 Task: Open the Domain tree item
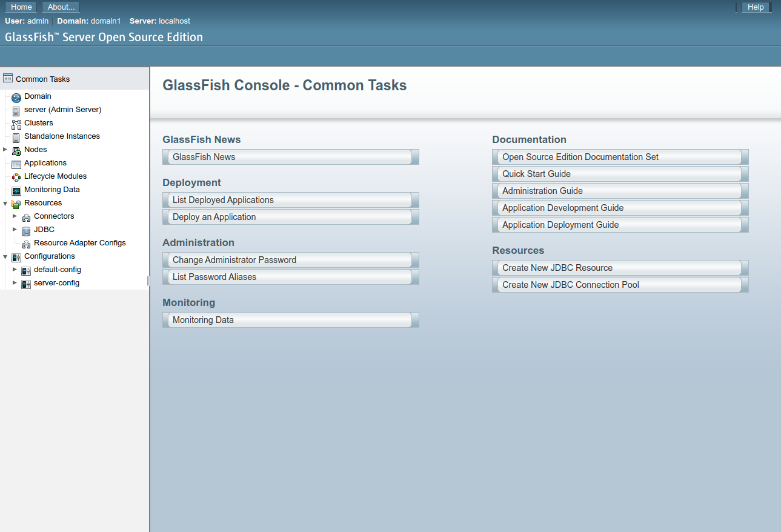tap(38, 96)
